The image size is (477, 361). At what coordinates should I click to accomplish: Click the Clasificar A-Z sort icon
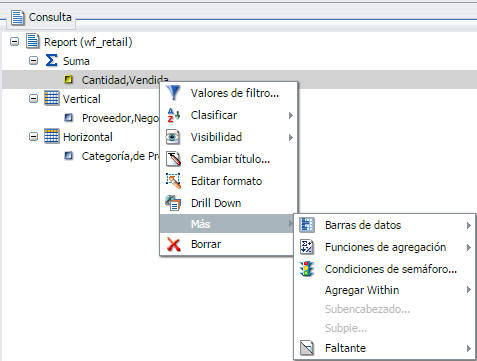(x=173, y=115)
